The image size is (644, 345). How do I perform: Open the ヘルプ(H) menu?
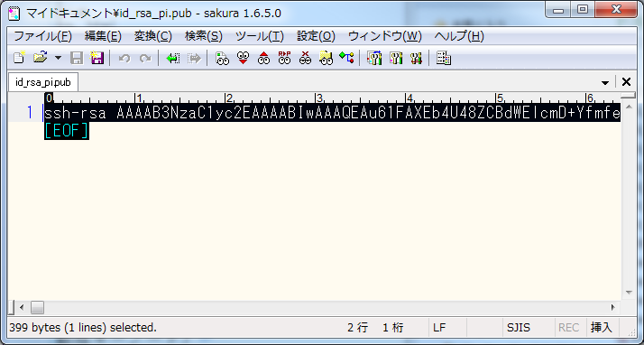point(459,36)
